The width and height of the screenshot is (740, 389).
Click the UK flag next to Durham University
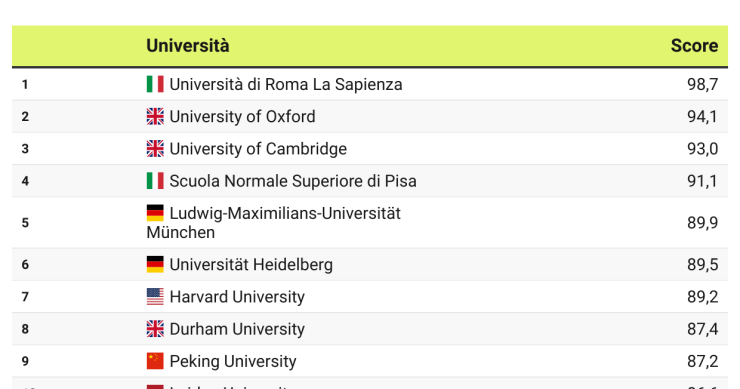155,329
